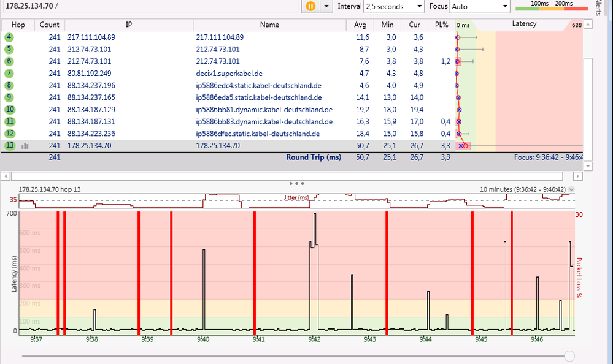Click the green hop 11 circle icon
613x364 pixels.
point(10,121)
